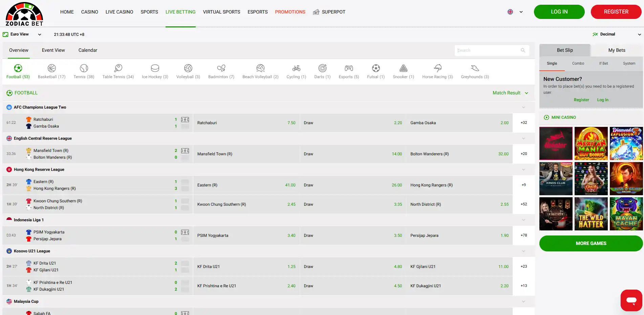Viewport: 644px width, 315px height.
Task: Open +52 more markets for Kwoon Chung Southern
Action: pos(524,204)
